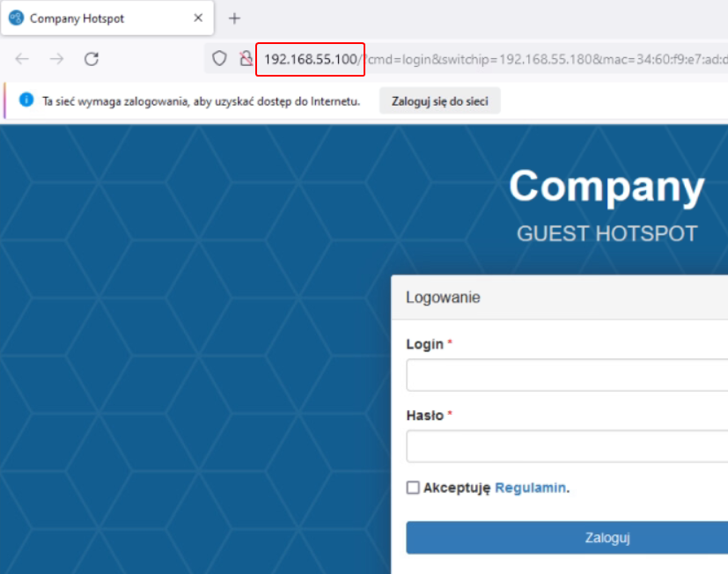Click into the Hasło password field
This screenshot has height=574, width=728.
(567, 446)
